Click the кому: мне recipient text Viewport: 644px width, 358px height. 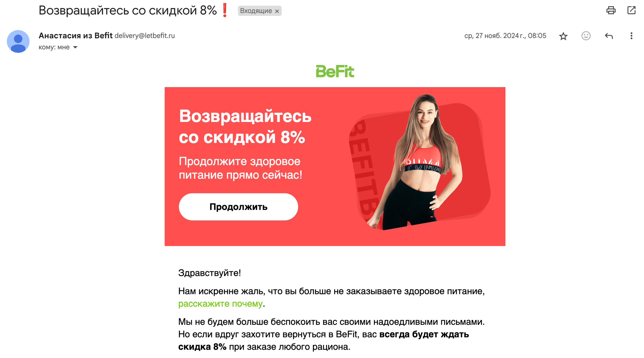tap(54, 47)
